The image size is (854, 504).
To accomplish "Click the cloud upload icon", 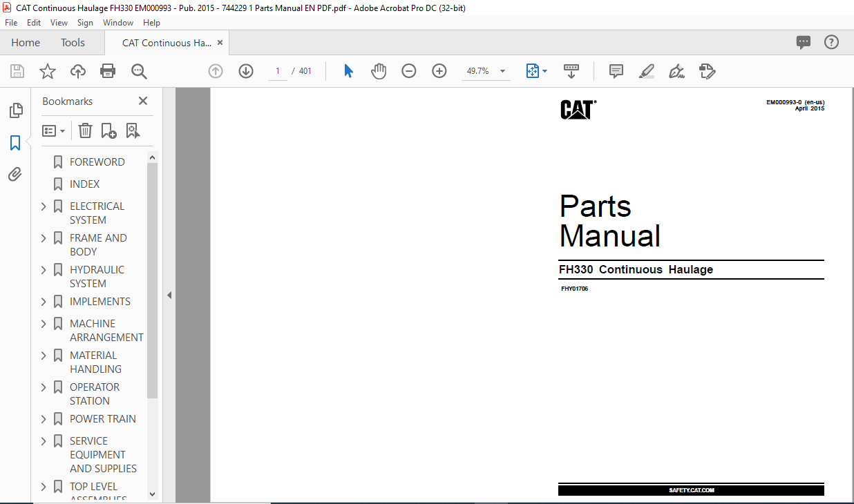I will (x=78, y=71).
